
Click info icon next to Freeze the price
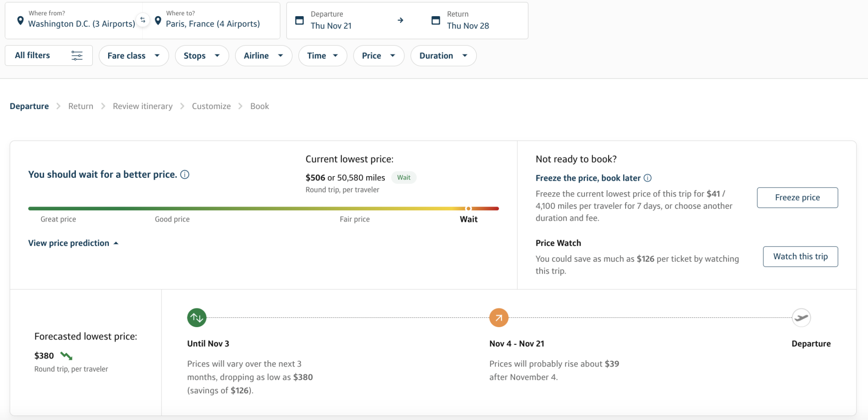[x=648, y=178]
